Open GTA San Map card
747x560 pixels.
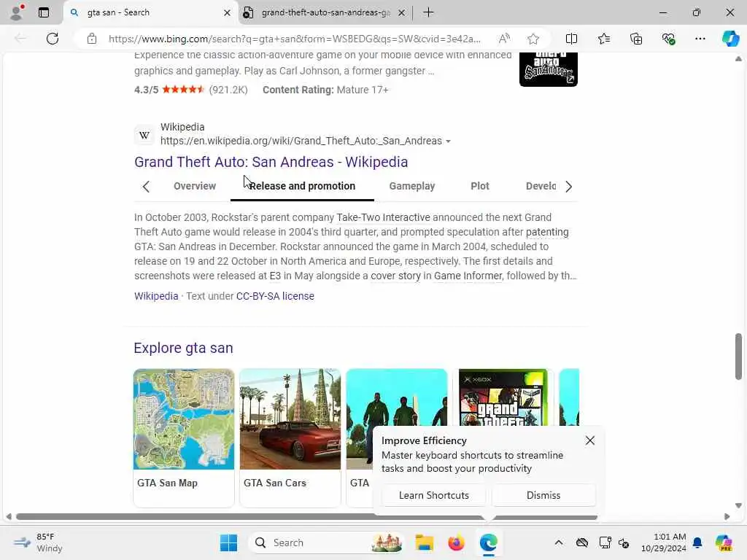click(x=183, y=437)
